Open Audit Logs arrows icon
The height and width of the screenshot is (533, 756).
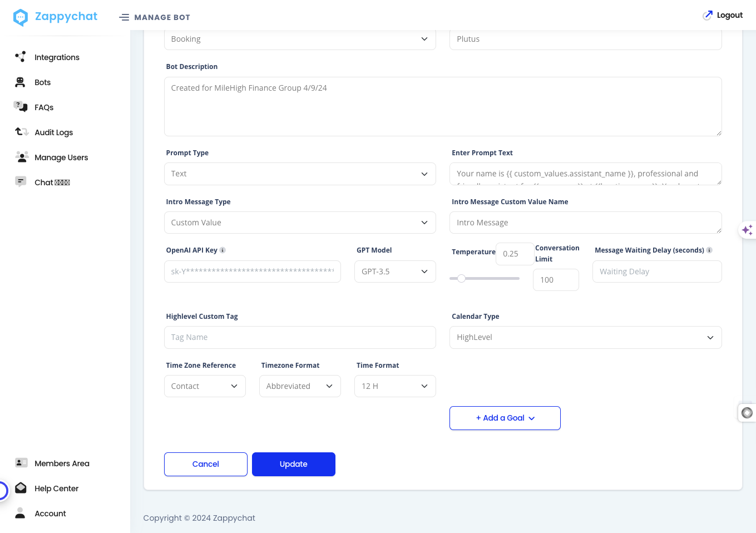22,132
